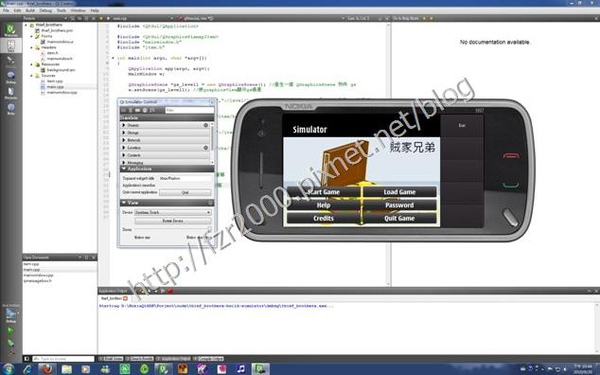Viewport: 600px width, 375px height.
Task: Open the Device dropdown in Simulator Control
Action: point(173,212)
